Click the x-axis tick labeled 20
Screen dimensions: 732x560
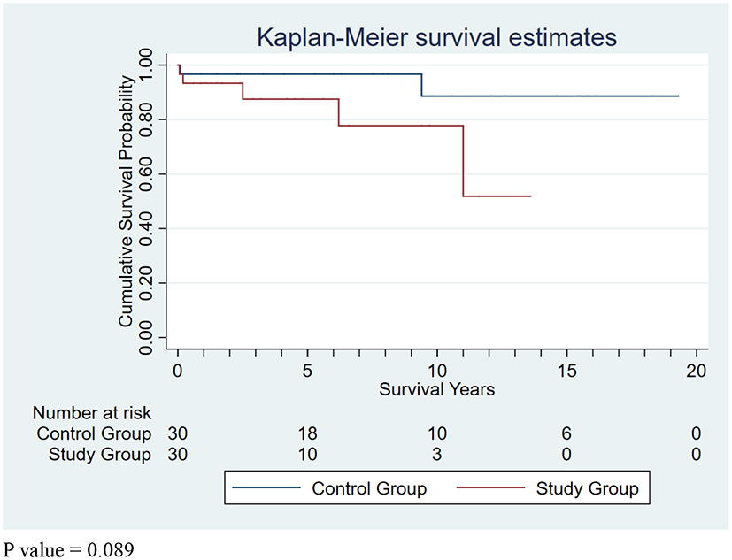click(696, 371)
